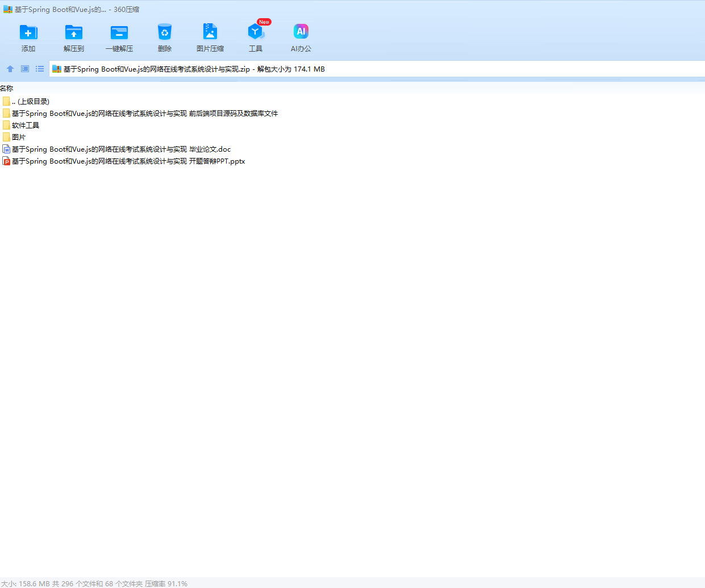Select the .. (上级目录) parent folder icon
The image size is (705, 588).
pos(6,101)
